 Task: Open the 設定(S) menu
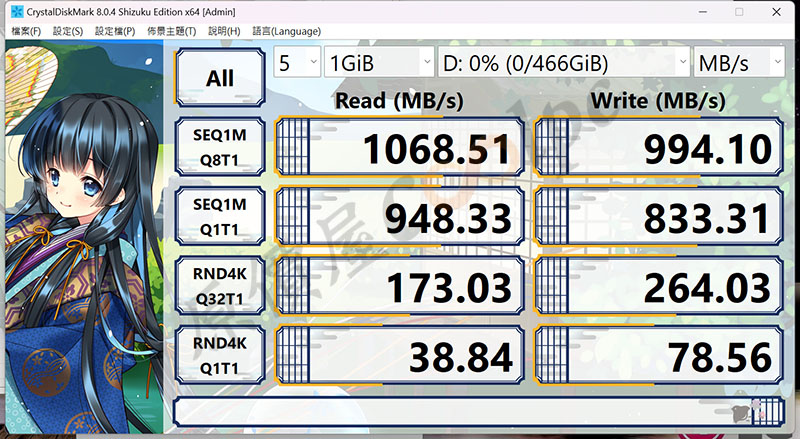click(68, 31)
